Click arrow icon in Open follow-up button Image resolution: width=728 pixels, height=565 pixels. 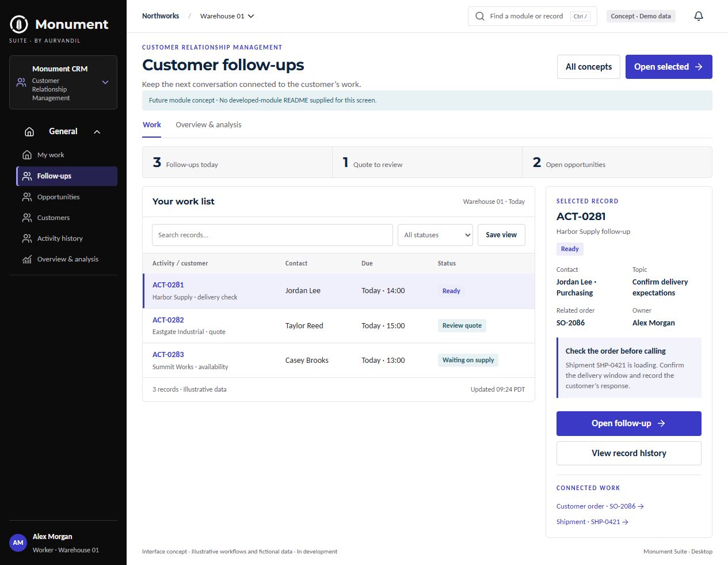point(661,423)
